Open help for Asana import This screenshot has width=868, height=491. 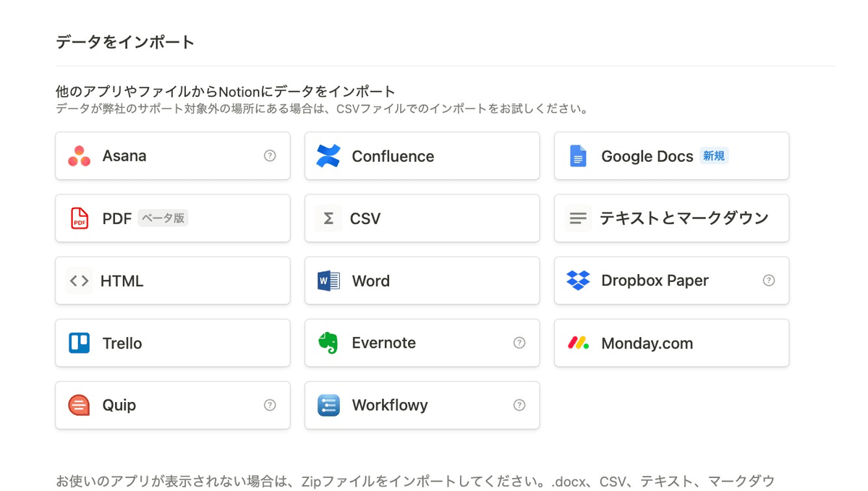270,155
